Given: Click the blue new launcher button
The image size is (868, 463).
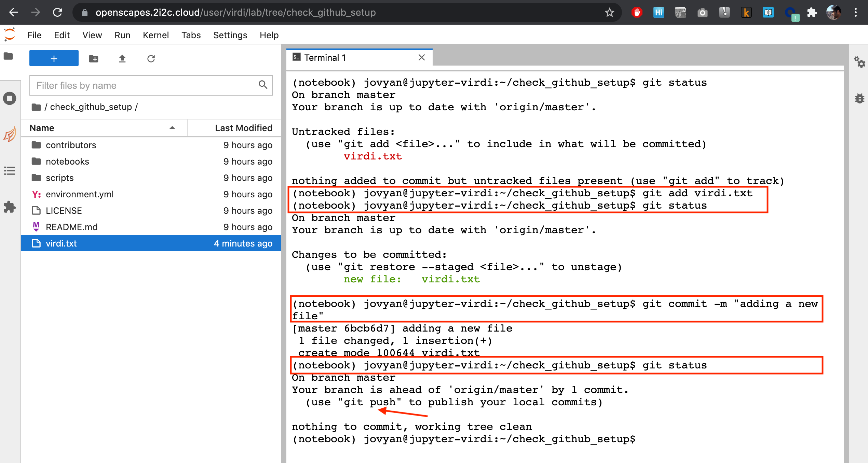Looking at the screenshot, I should [x=54, y=58].
